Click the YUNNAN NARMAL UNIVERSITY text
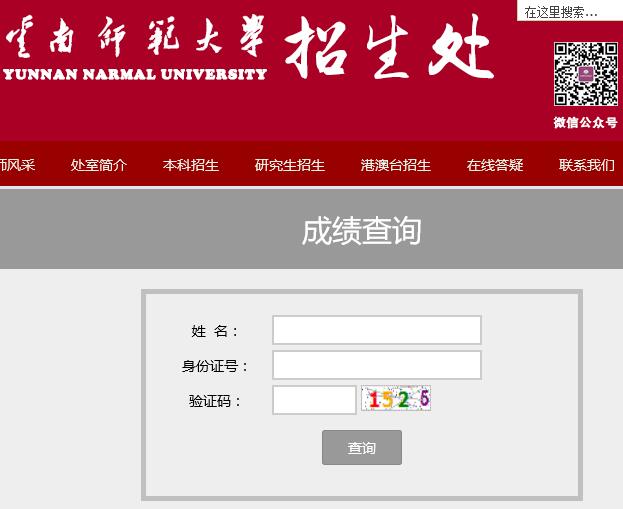Viewport: 623px width, 509px height. pos(135,74)
